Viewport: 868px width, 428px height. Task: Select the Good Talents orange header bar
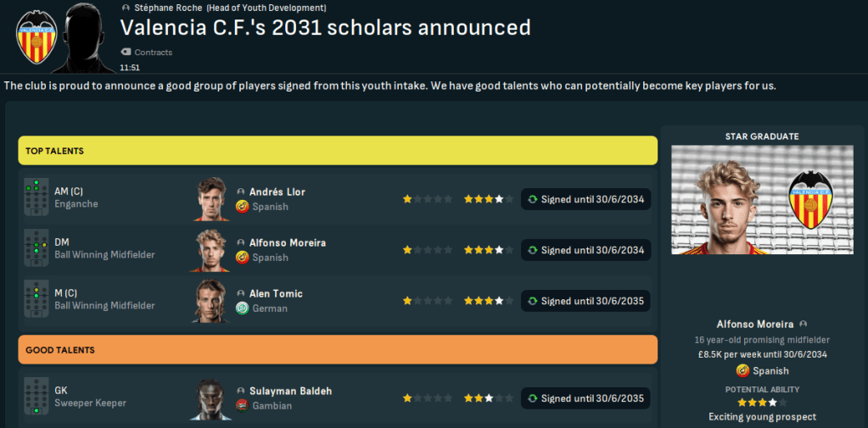(338, 349)
